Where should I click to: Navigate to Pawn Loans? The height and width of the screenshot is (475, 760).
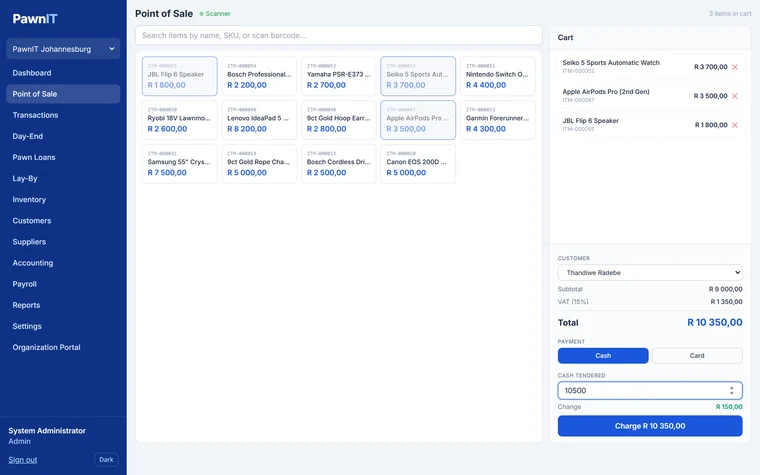[x=63, y=157]
